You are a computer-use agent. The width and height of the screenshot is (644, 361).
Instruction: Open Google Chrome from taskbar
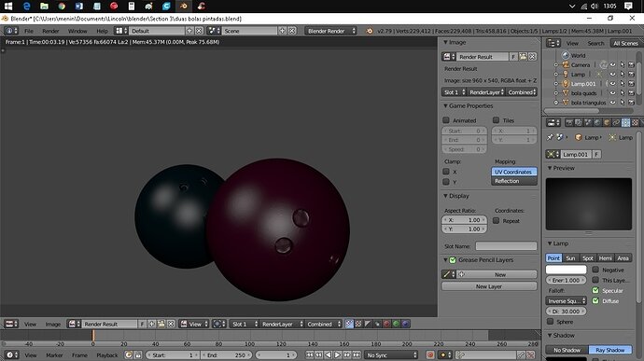62,7
